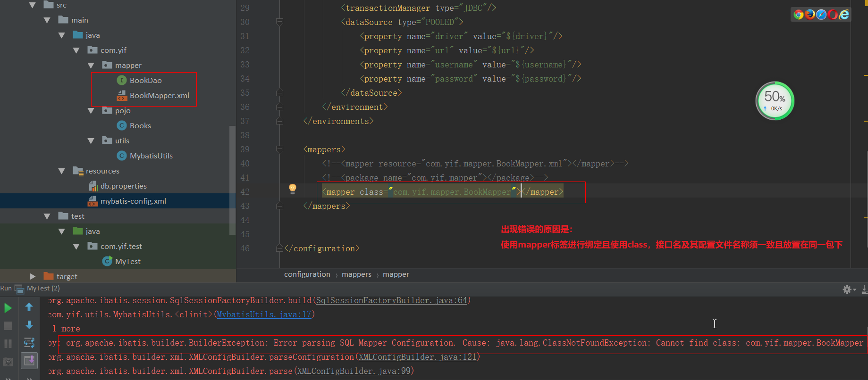Click the mapper breadcrumb
The width and height of the screenshot is (868, 380).
tap(396, 274)
